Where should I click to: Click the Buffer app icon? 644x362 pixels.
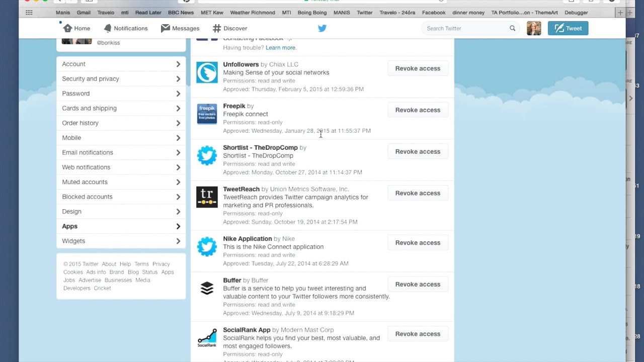tap(207, 289)
